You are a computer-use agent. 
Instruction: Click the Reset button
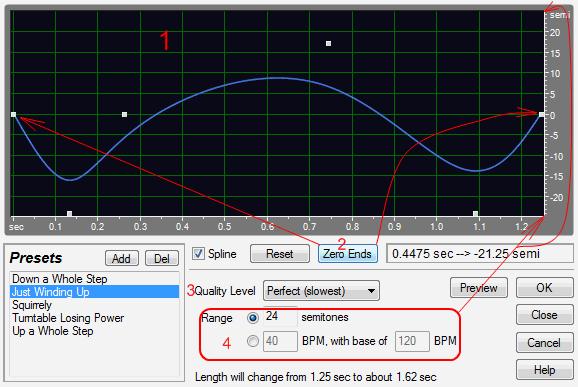click(x=280, y=254)
